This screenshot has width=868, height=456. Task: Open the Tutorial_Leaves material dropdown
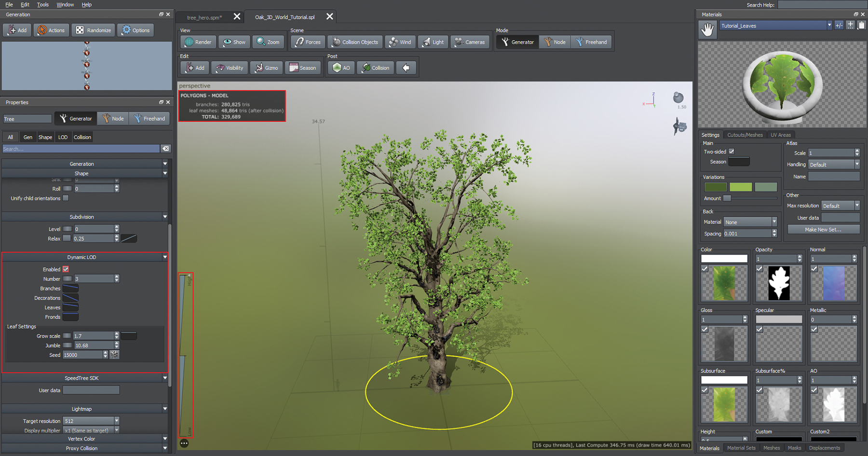[x=776, y=26]
